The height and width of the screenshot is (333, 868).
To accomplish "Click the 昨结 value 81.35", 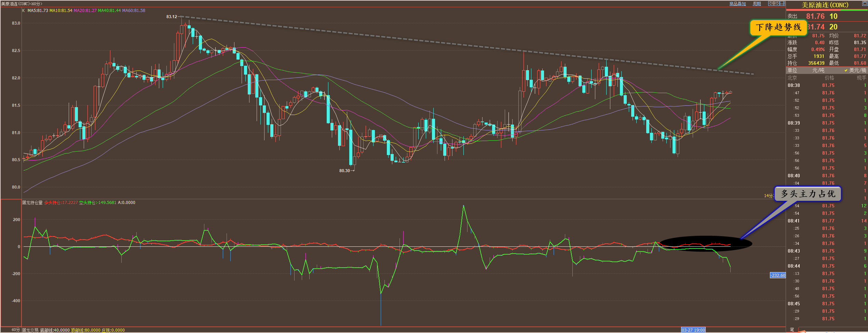I will (x=860, y=42).
